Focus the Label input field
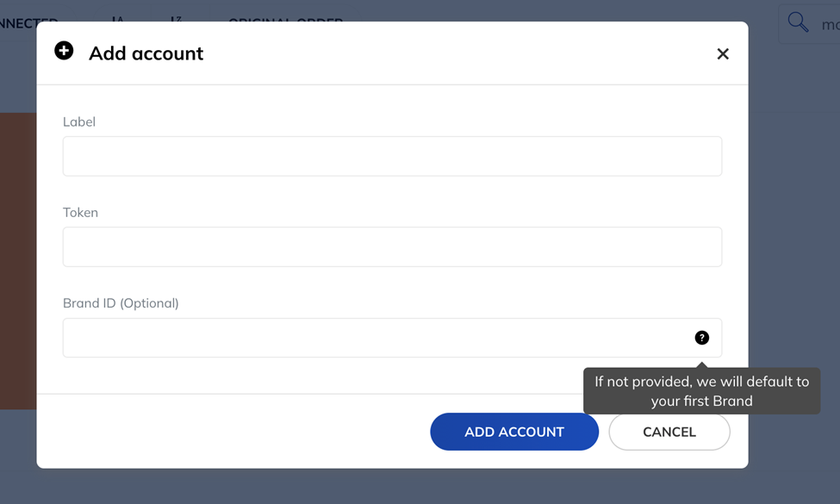This screenshot has width=840, height=504. [392, 156]
